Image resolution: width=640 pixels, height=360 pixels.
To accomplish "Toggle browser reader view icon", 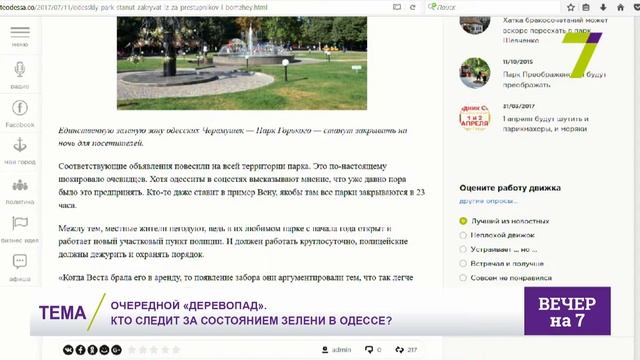I will coord(397,7).
